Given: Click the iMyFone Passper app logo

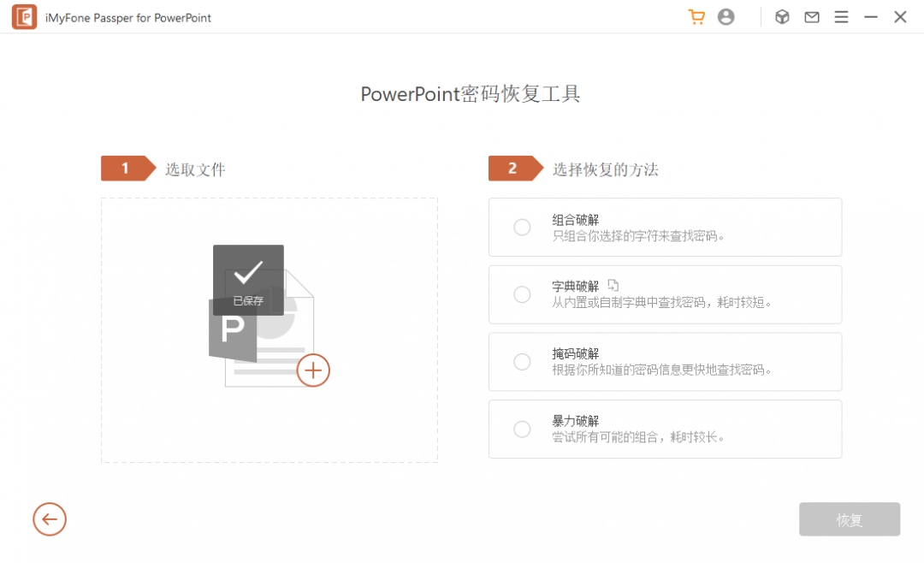Looking at the screenshot, I should 24,16.
